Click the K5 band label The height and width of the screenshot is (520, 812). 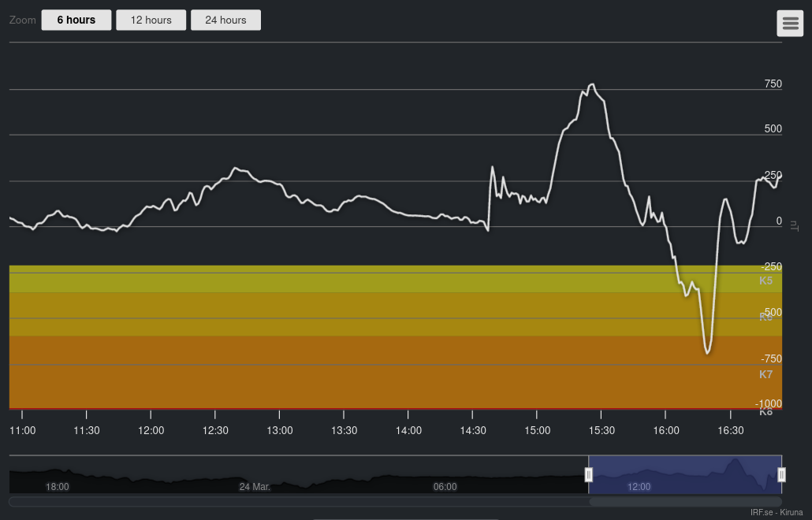click(765, 280)
